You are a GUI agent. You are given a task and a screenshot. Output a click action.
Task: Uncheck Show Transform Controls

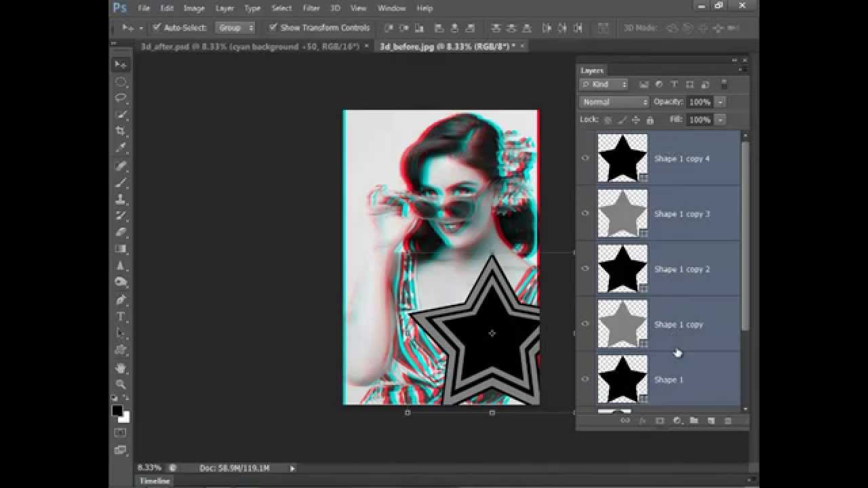[x=273, y=28]
